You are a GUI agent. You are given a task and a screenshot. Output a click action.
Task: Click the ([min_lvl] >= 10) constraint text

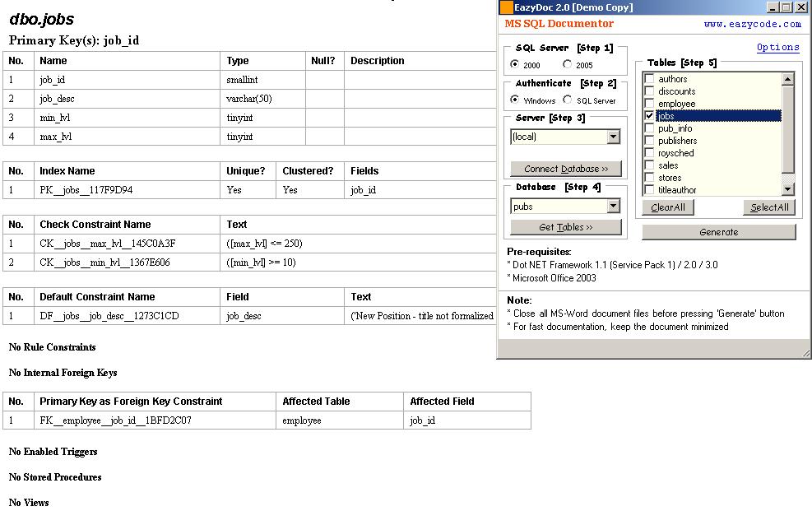[261, 262]
